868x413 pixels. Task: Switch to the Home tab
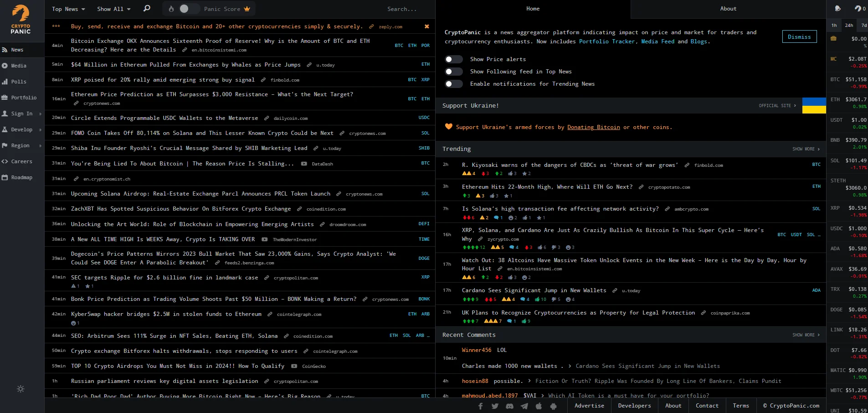pyautogui.click(x=533, y=9)
